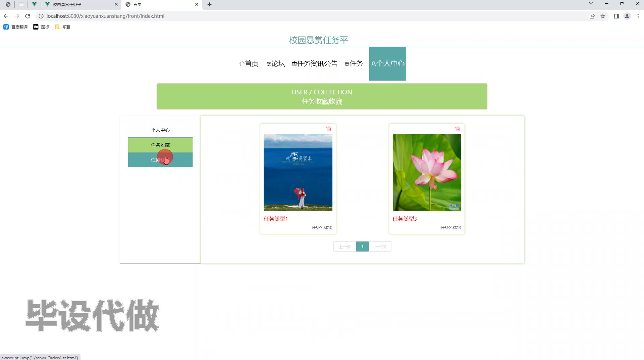Bookmark this page with the star icon
This screenshot has width=644, height=360.
(x=603, y=16)
